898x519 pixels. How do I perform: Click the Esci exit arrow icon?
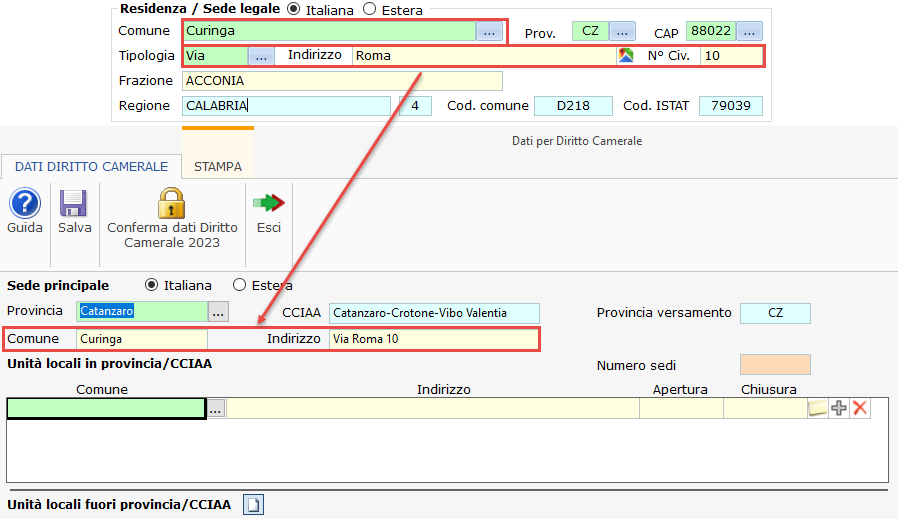tap(268, 203)
